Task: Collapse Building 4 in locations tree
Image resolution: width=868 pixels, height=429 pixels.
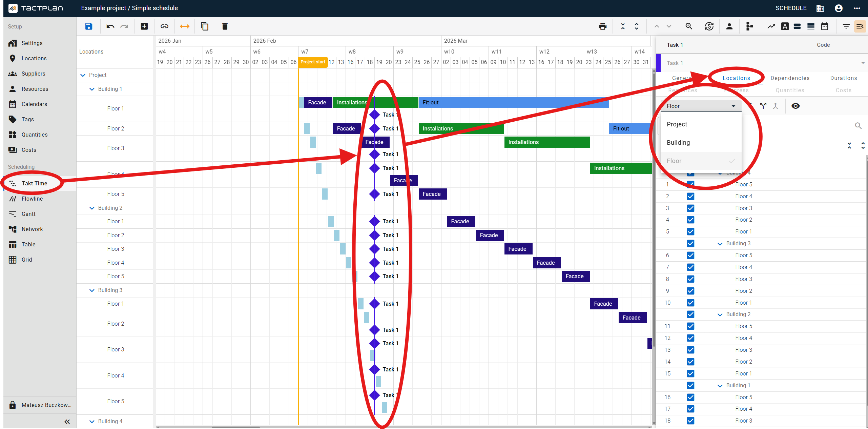Action: (x=92, y=422)
